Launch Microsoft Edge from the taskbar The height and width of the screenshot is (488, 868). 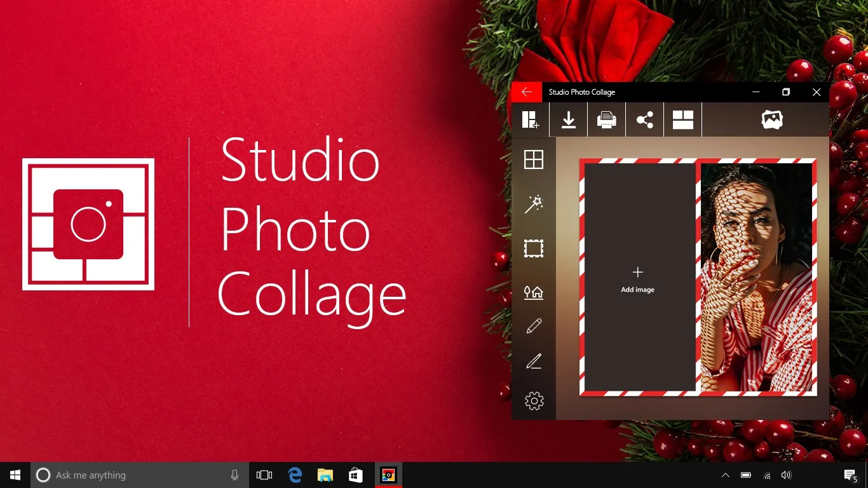[x=295, y=475]
